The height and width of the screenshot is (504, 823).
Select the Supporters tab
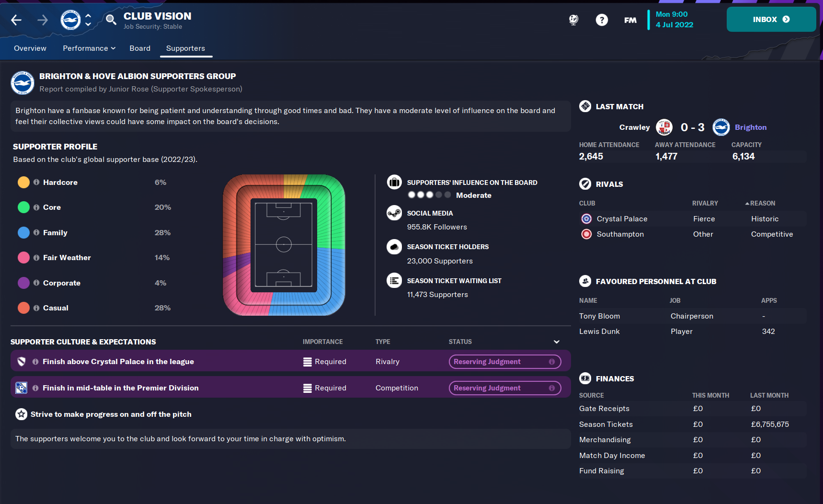[185, 48]
